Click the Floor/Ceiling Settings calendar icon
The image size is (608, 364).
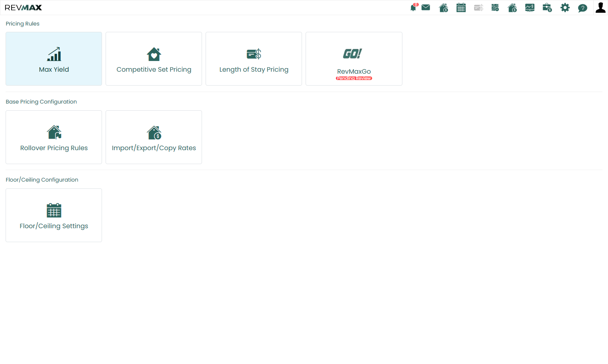pos(54,210)
